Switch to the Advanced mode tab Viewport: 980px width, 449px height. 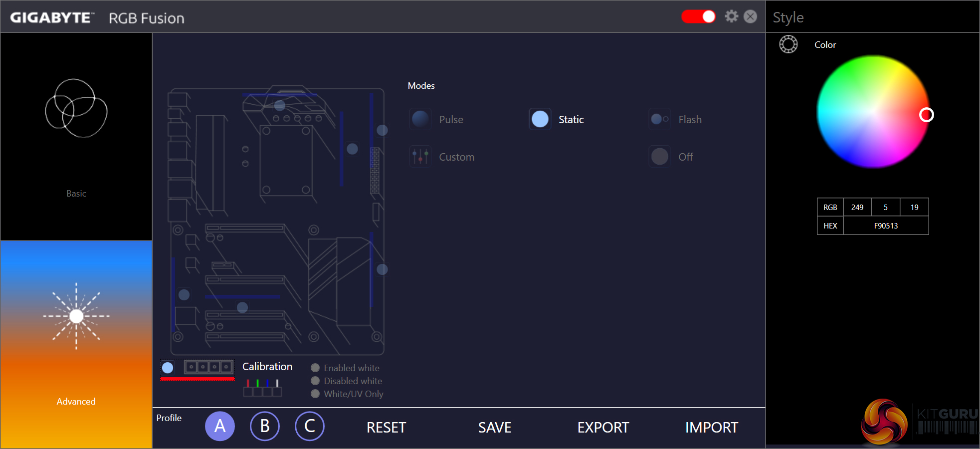pos(76,344)
